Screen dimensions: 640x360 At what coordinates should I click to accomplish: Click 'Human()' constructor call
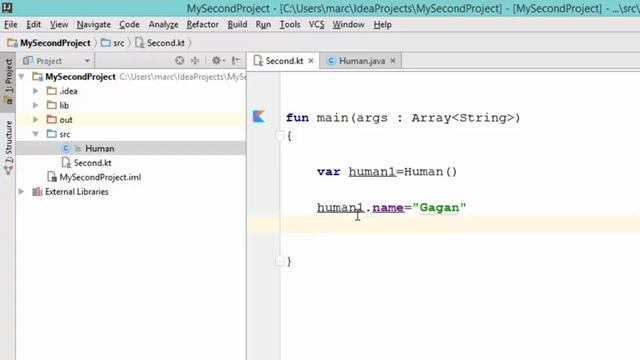pos(430,172)
